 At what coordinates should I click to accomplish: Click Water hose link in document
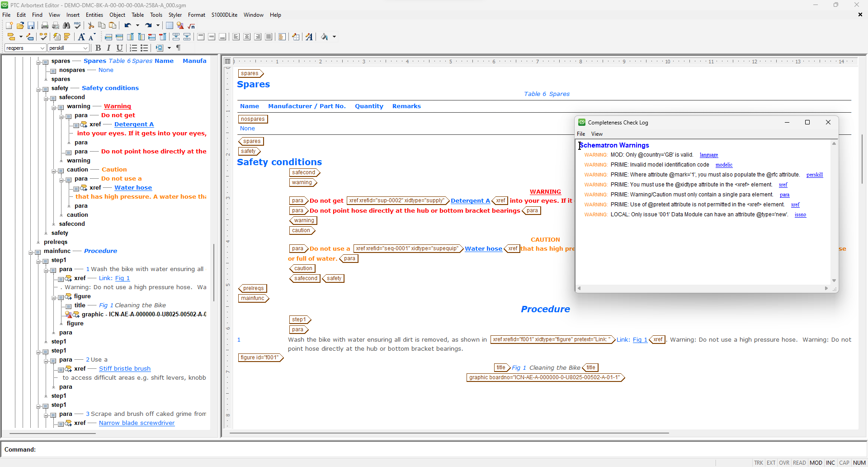pos(483,249)
